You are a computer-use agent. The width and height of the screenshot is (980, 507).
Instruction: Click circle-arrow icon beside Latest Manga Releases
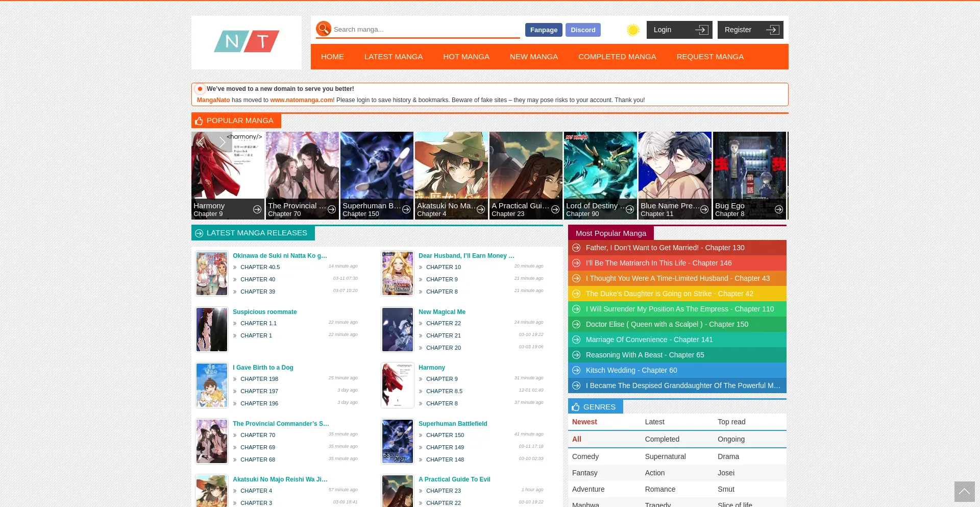199,233
